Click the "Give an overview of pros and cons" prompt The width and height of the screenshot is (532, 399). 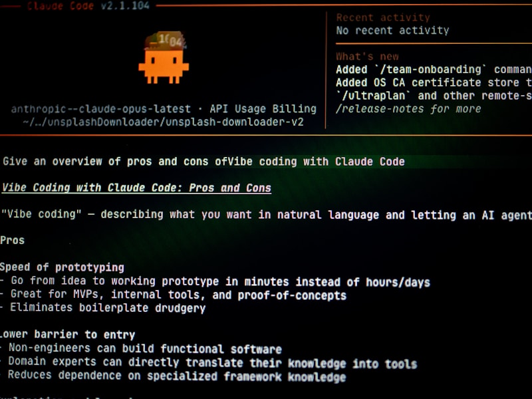[203, 162]
